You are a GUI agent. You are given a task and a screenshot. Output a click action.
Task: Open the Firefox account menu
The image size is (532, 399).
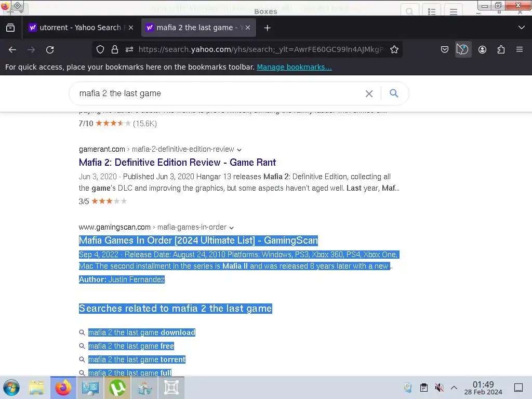click(482, 49)
